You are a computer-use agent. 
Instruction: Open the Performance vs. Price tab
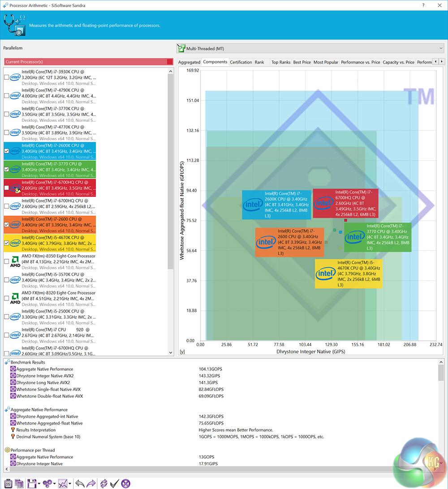pyautogui.click(x=360, y=62)
